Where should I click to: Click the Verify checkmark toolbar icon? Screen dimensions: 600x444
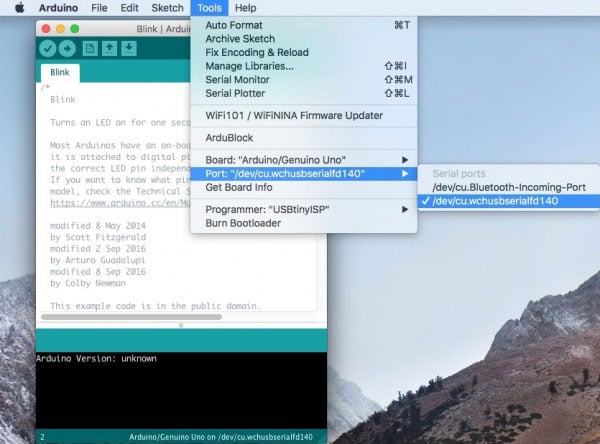click(47, 49)
